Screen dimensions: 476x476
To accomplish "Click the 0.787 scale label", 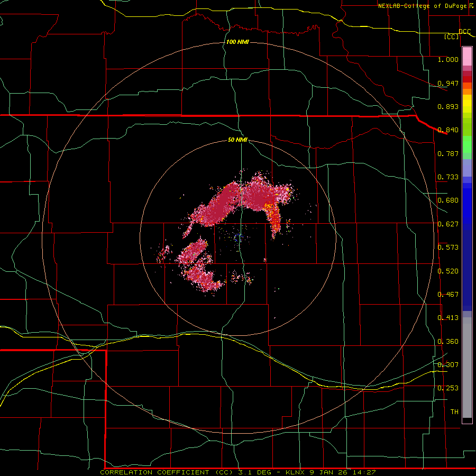I will coord(448,153).
